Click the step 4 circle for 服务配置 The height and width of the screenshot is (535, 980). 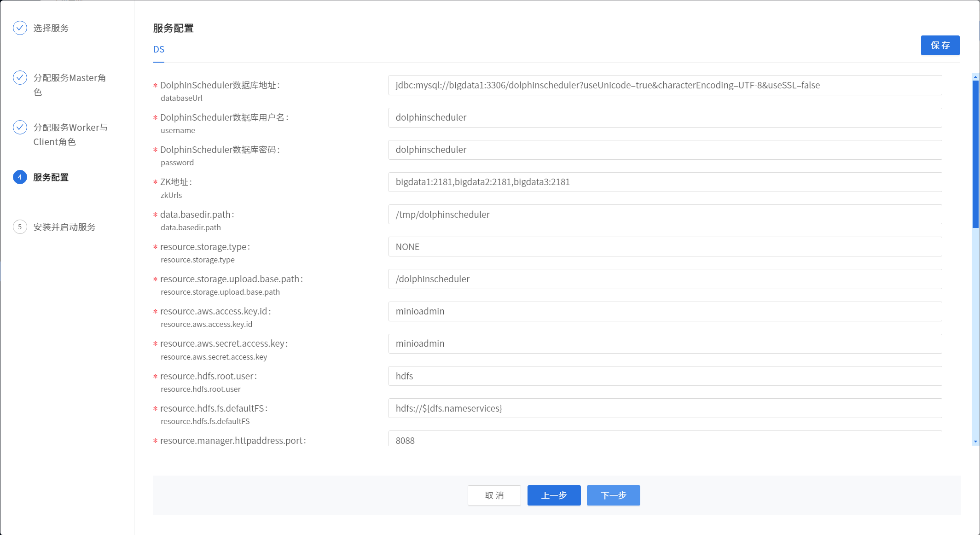pyautogui.click(x=20, y=177)
